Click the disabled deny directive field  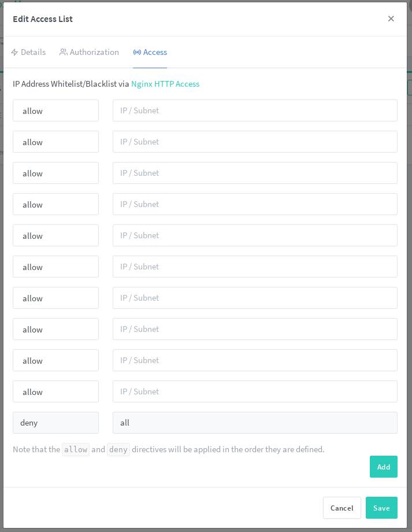pos(55,423)
